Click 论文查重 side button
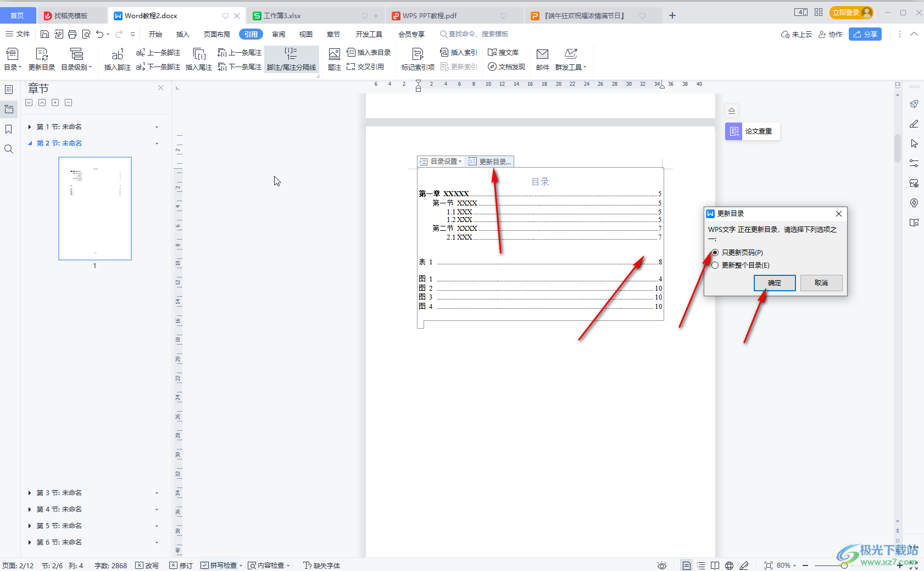This screenshot has height=571, width=924. [753, 131]
